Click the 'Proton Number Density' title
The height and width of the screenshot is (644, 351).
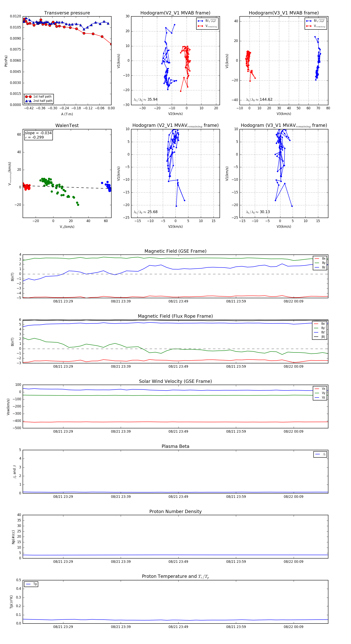(x=175, y=511)
